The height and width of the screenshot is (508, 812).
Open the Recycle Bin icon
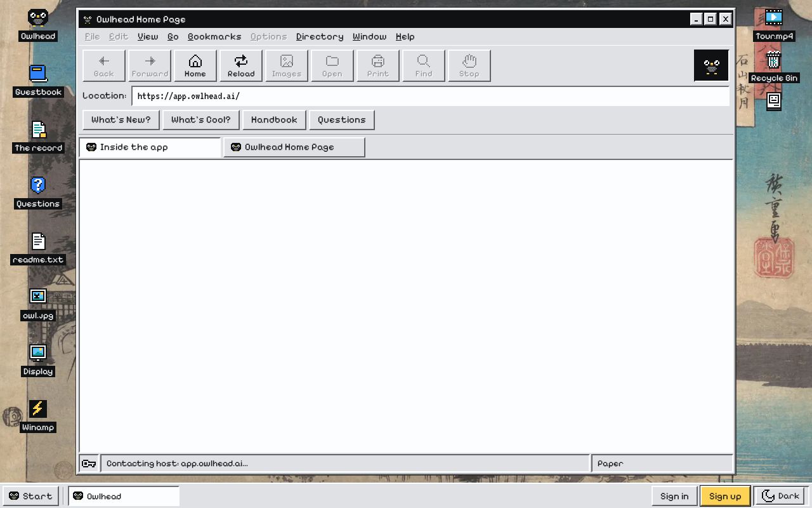pos(774,60)
